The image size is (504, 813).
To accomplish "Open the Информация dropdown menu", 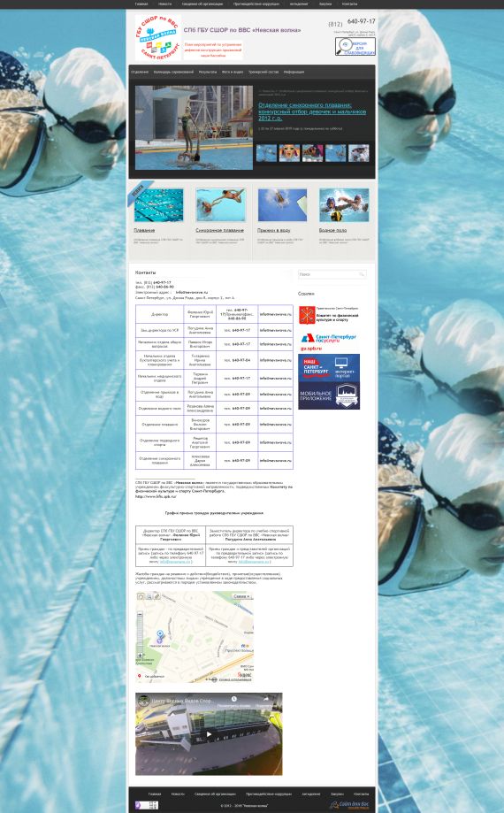I will pos(294,72).
